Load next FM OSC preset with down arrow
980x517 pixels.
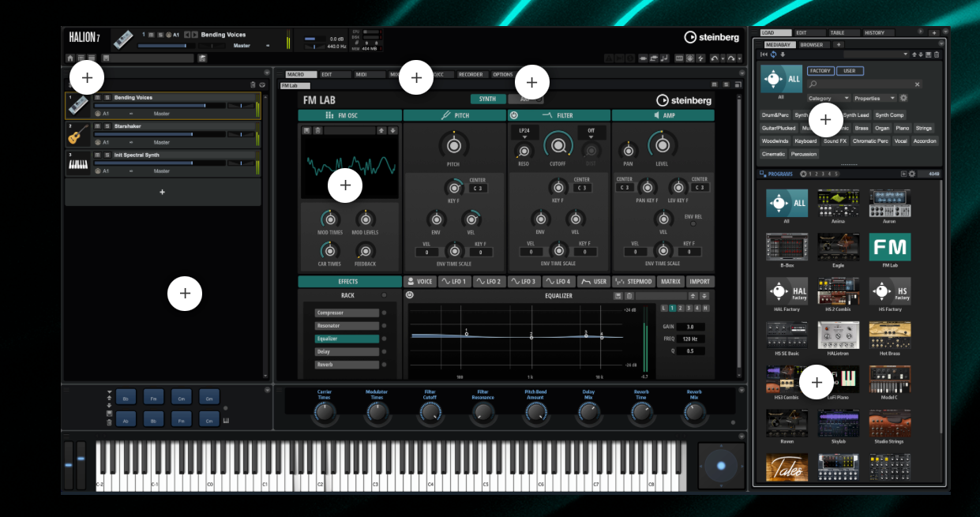click(x=392, y=130)
